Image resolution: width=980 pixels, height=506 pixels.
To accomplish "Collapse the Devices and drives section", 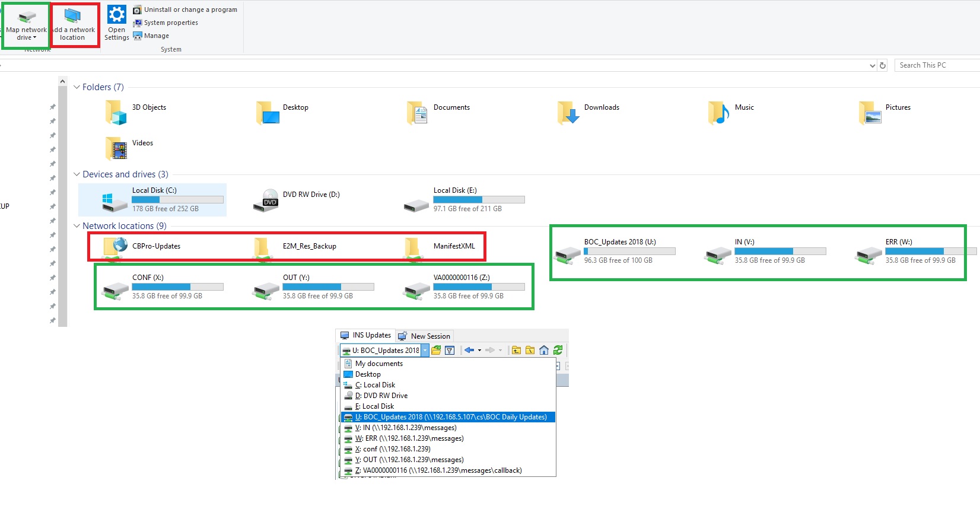I will pos(77,174).
